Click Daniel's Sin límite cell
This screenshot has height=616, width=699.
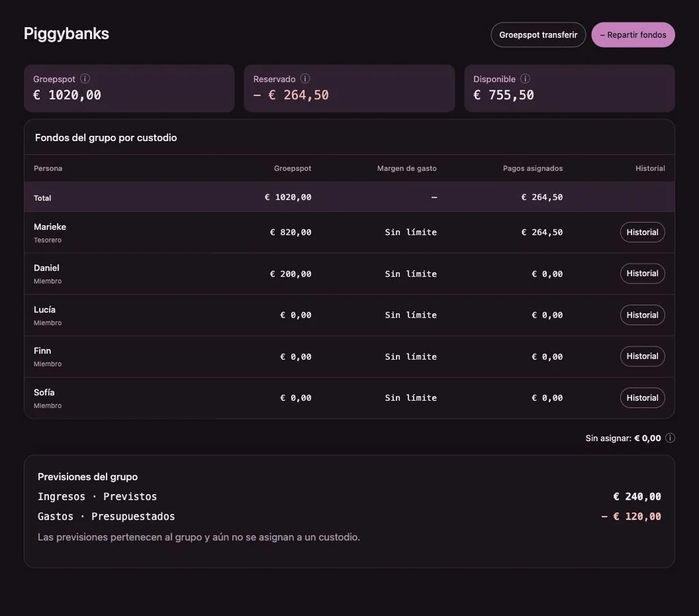(x=411, y=274)
